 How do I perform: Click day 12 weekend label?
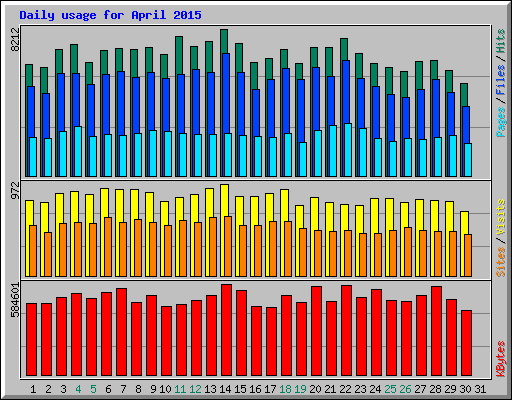[195, 389]
